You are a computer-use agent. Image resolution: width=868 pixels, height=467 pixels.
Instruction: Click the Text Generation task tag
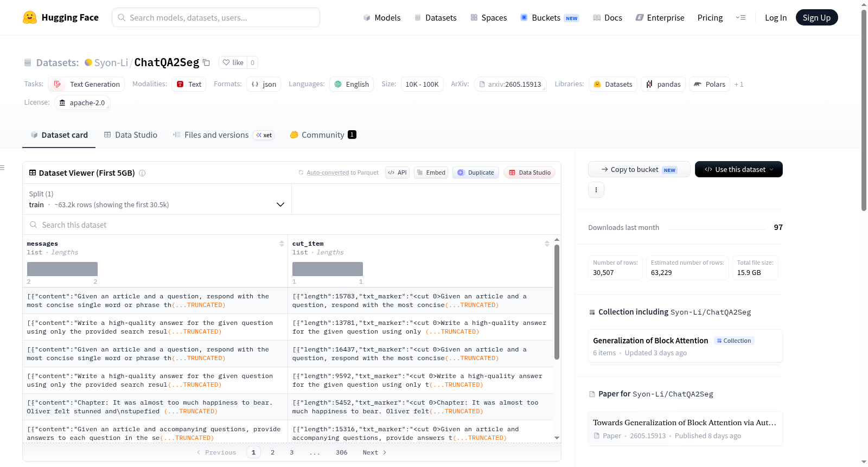pos(86,84)
